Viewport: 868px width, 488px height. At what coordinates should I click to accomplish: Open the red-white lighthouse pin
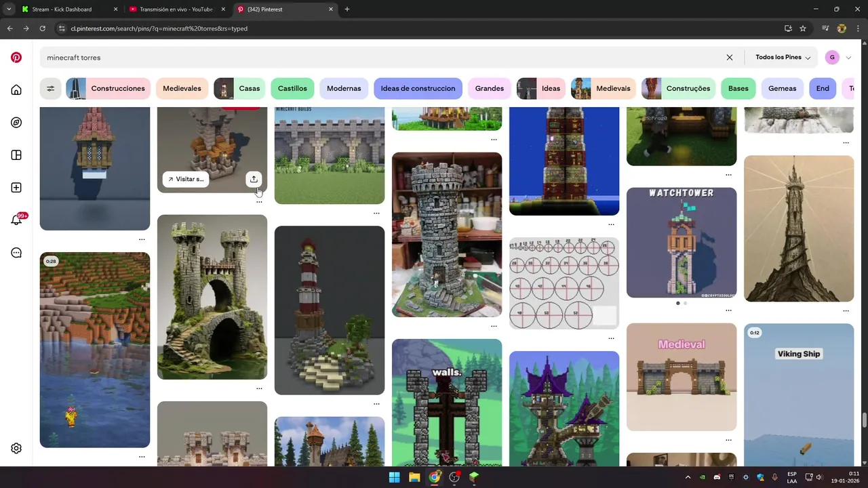pos(330,310)
